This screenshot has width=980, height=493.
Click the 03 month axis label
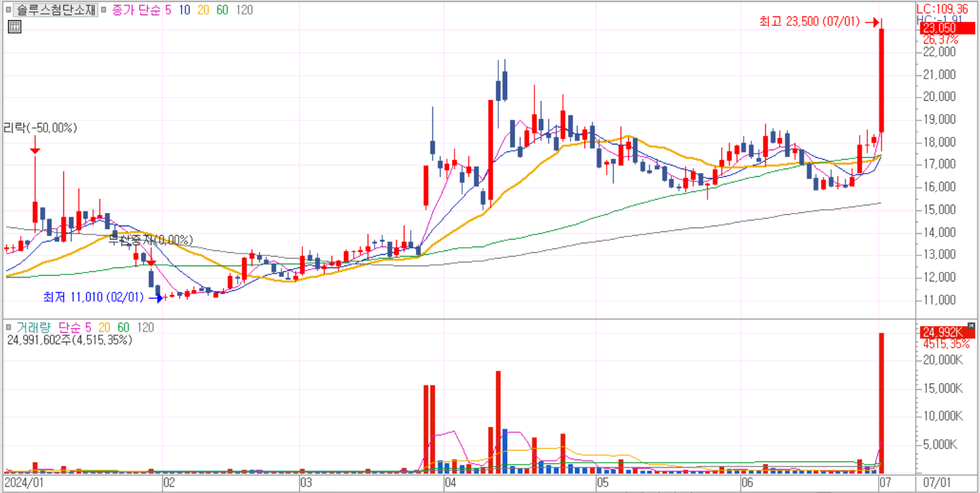[x=306, y=483]
